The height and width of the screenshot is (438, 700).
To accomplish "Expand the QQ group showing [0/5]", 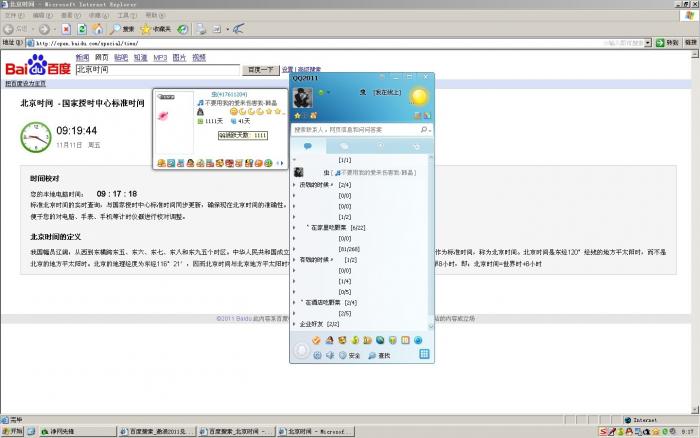I will coord(294,292).
